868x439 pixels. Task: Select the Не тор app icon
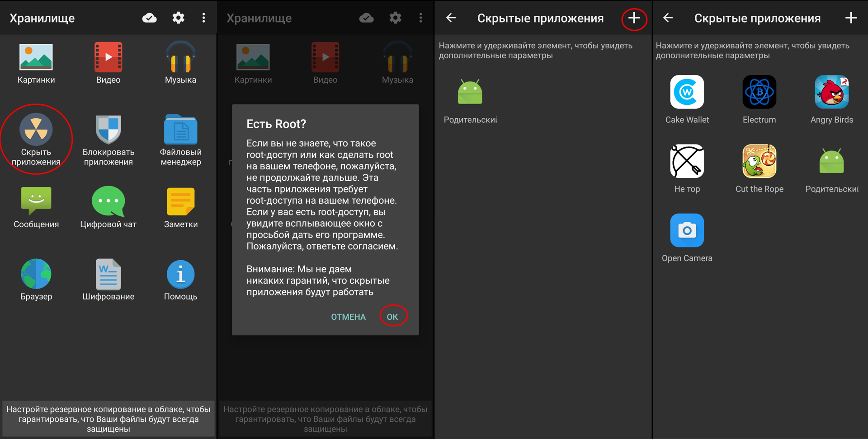pyautogui.click(x=687, y=161)
